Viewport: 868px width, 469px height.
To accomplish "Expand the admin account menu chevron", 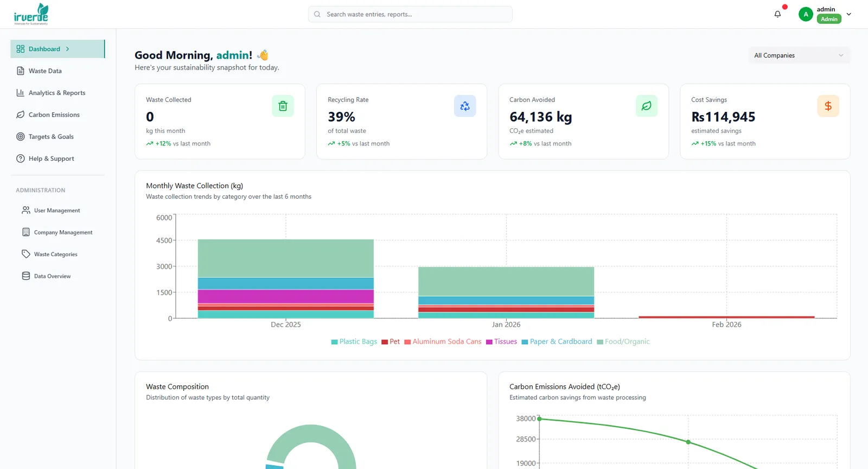I will click(849, 14).
